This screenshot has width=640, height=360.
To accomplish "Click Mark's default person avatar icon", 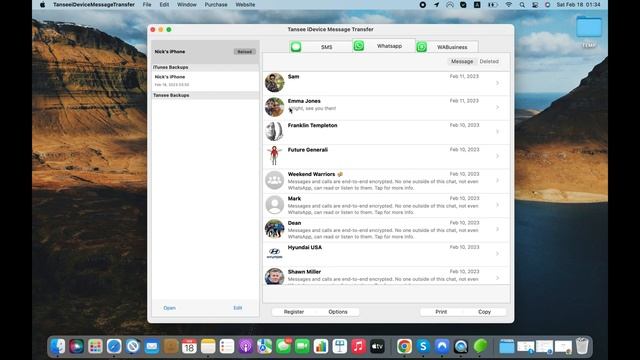I will point(274,205).
